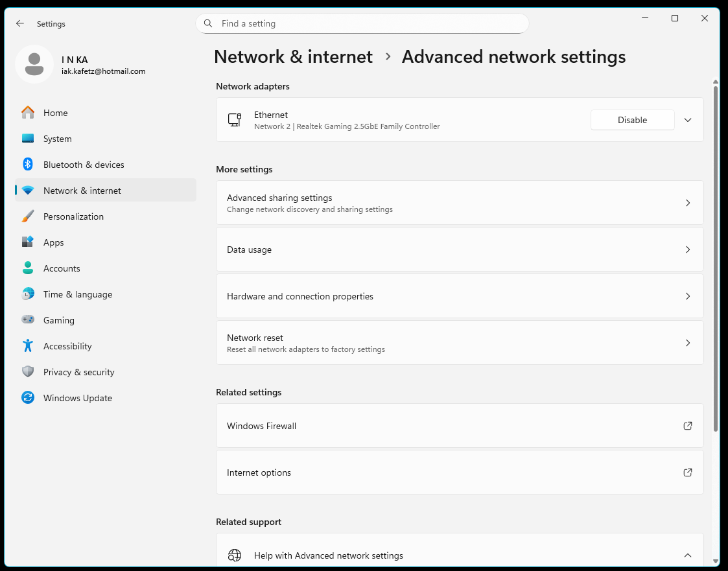Open Windows Firewall external link icon
The width and height of the screenshot is (728, 571).
(x=688, y=426)
